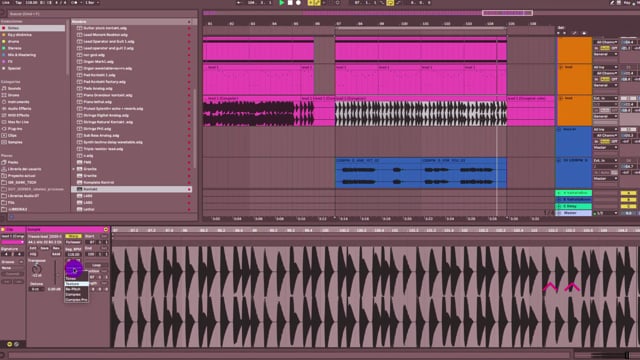This screenshot has width=640, height=360.
Task: Click the clip gain slider
Action: 56,273
